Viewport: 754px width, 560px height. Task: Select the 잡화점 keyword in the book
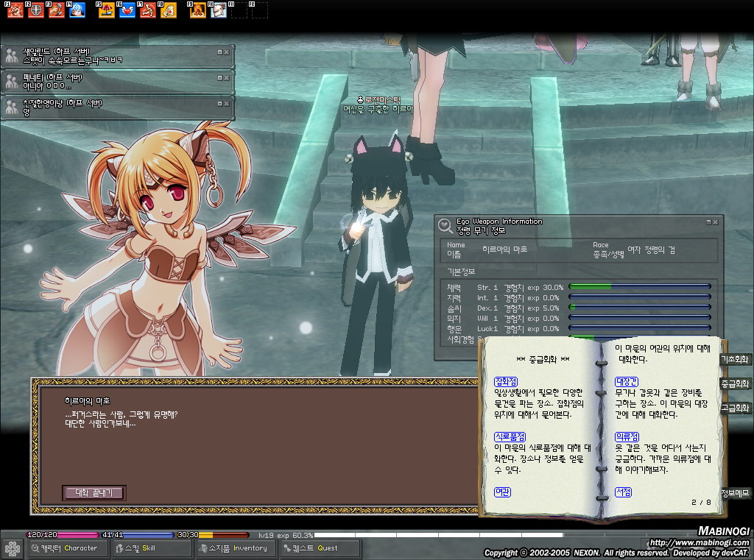[506, 382]
